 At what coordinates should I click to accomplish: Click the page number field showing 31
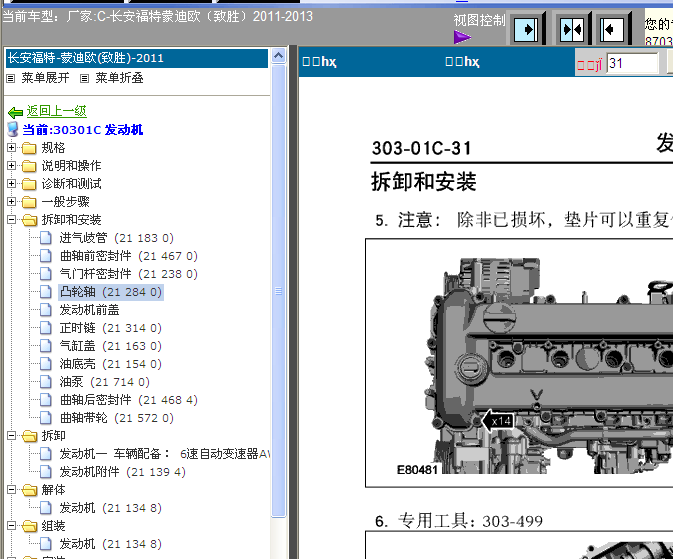(x=632, y=64)
